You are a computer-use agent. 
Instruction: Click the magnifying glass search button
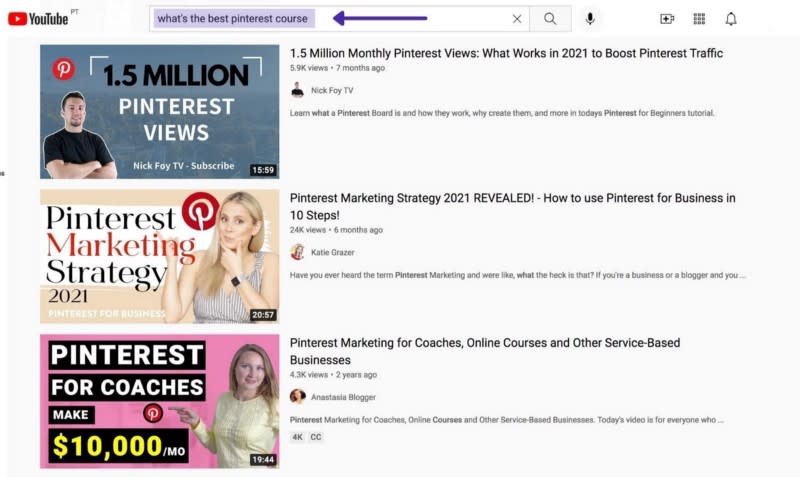pos(550,19)
